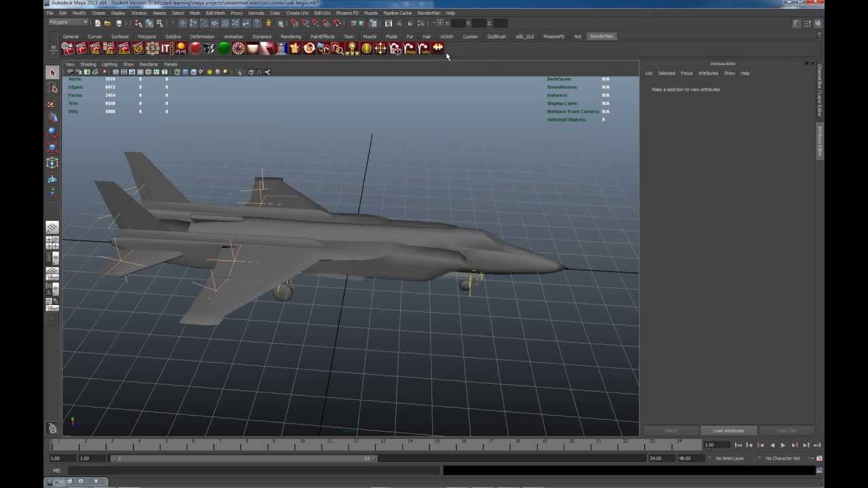Click the playback end time field 24.00
868x488 pixels.
662,458
